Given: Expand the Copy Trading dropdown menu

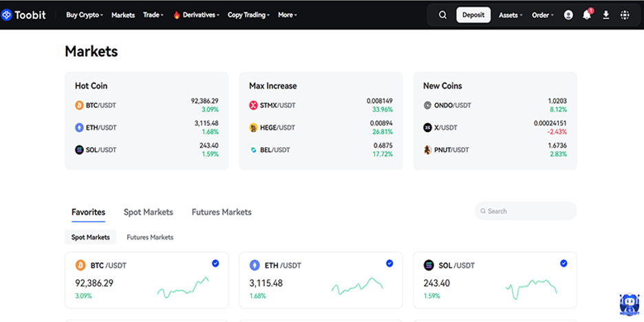Looking at the screenshot, I should coord(248,15).
